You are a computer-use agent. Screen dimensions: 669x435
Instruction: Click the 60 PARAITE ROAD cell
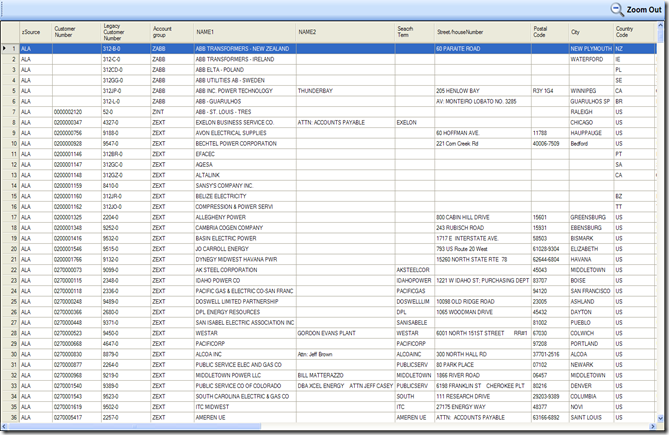(x=483, y=49)
